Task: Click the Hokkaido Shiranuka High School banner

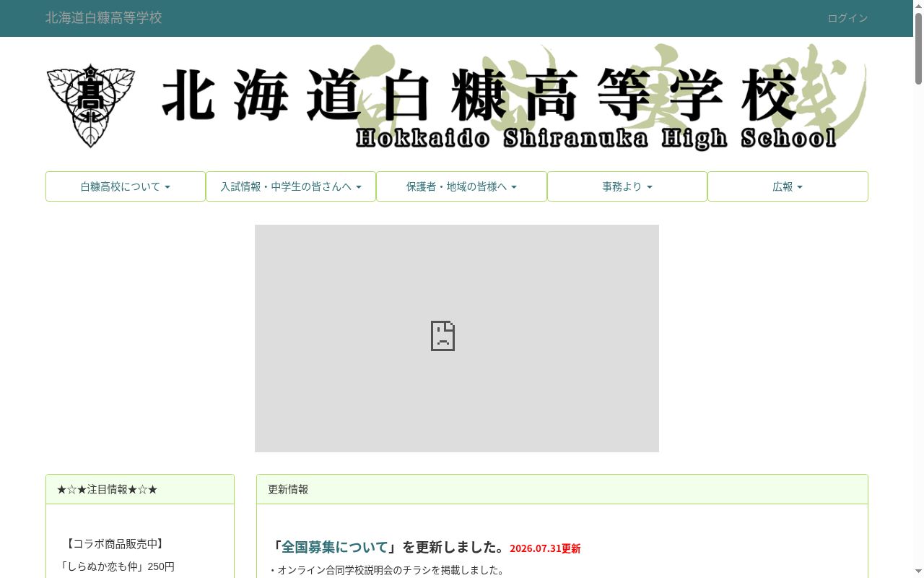Action: click(x=457, y=97)
